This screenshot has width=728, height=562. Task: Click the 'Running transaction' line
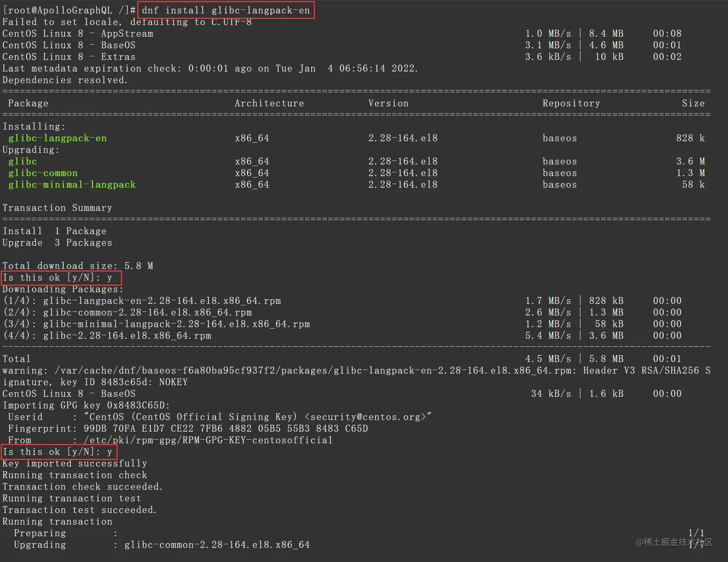(57, 522)
